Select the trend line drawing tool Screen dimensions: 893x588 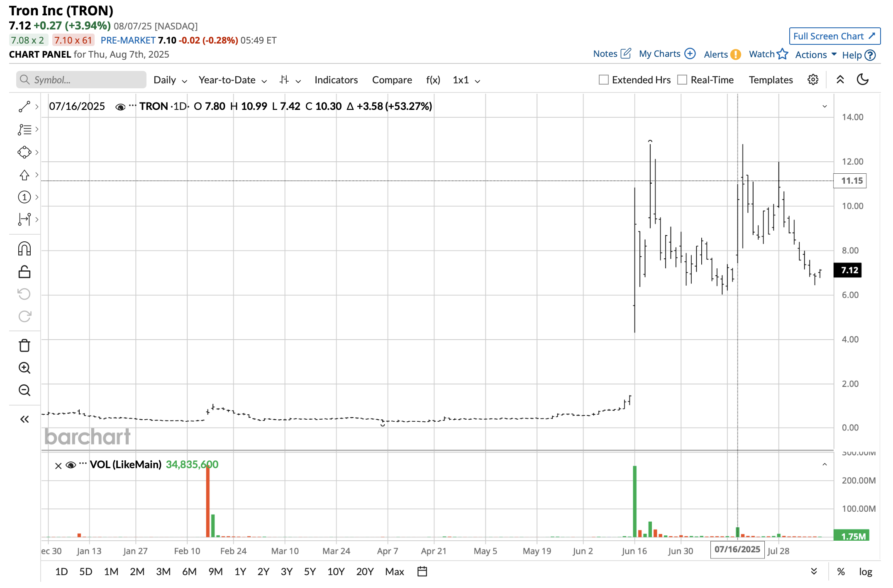[24, 107]
